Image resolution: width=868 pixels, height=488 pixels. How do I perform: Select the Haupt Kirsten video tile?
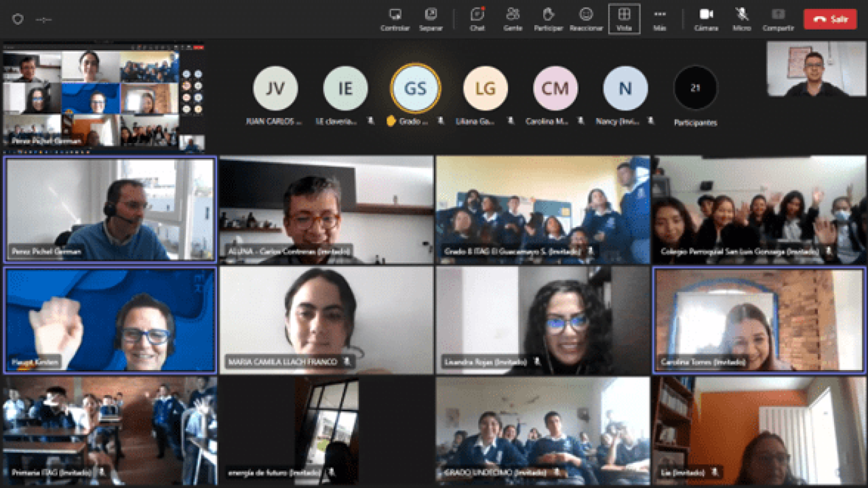click(110, 319)
